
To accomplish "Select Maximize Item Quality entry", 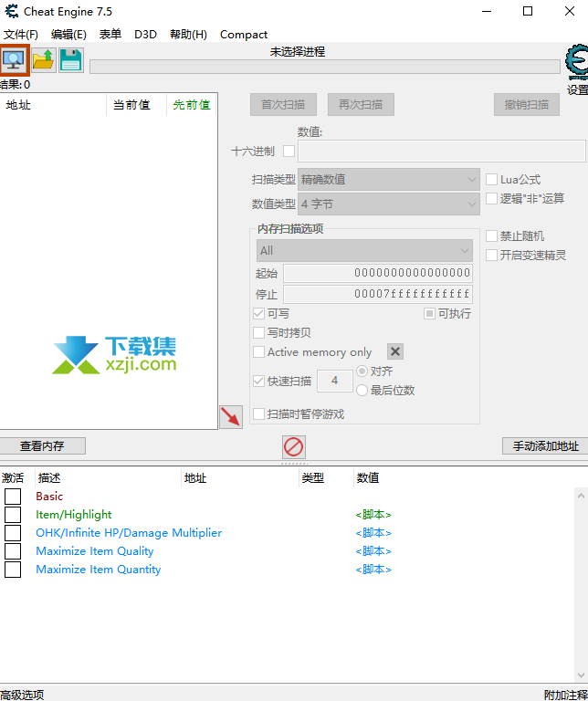I will click(94, 551).
